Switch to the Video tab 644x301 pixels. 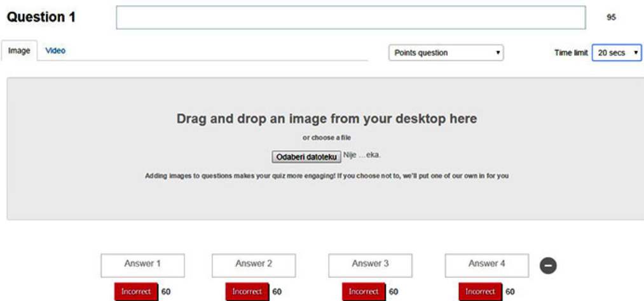tap(55, 51)
